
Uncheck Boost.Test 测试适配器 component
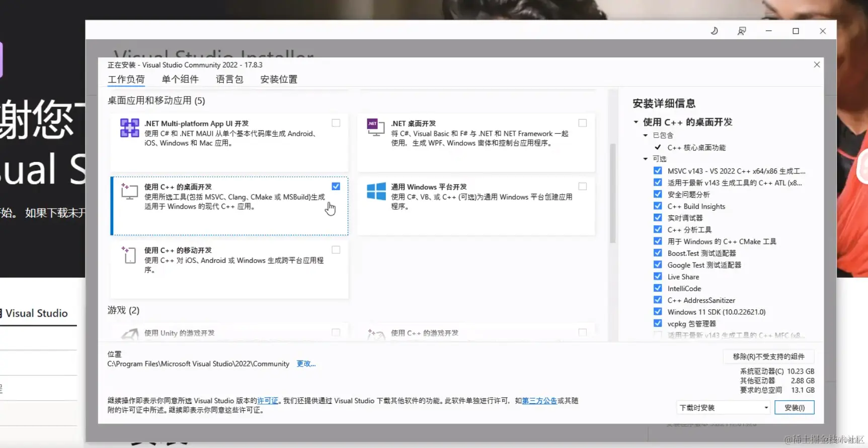(657, 253)
